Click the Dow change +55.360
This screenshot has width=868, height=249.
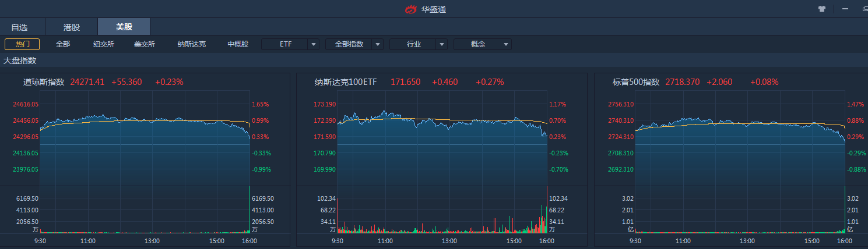click(126, 82)
